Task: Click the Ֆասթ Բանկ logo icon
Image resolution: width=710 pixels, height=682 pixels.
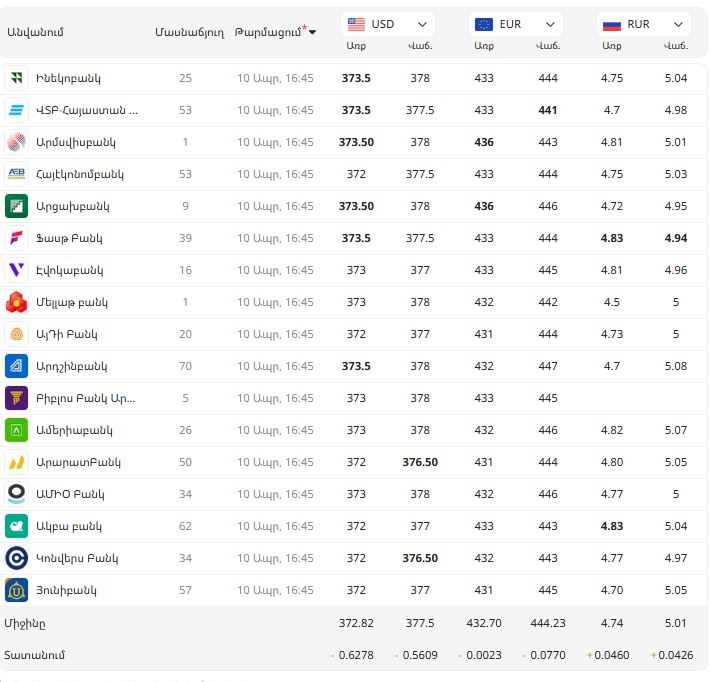Action: [x=16, y=238]
